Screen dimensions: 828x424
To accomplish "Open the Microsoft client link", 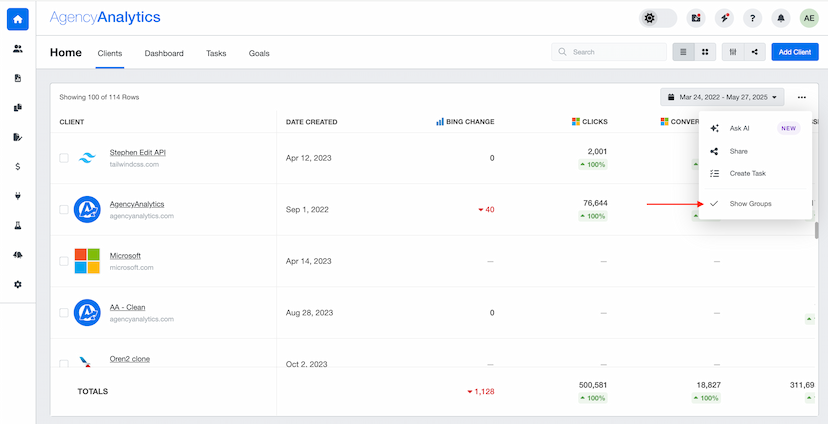I will click(125, 256).
